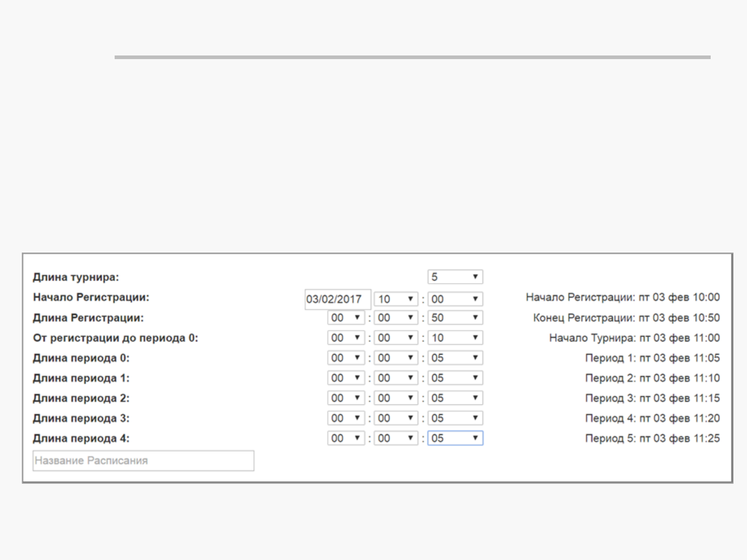Open the registration start minutes dropdown
This screenshot has height=560, width=747.
pyautogui.click(x=455, y=299)
